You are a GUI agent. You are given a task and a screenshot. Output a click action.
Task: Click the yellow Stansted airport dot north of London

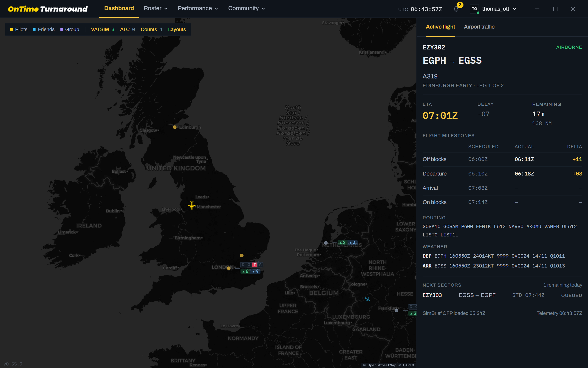(242, 256)
